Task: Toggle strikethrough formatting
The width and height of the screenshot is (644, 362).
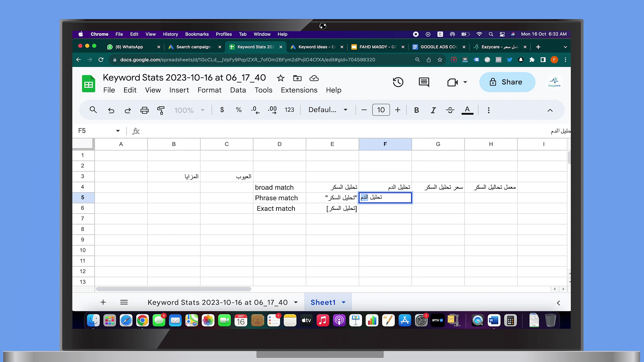Action: click(450, 110)
